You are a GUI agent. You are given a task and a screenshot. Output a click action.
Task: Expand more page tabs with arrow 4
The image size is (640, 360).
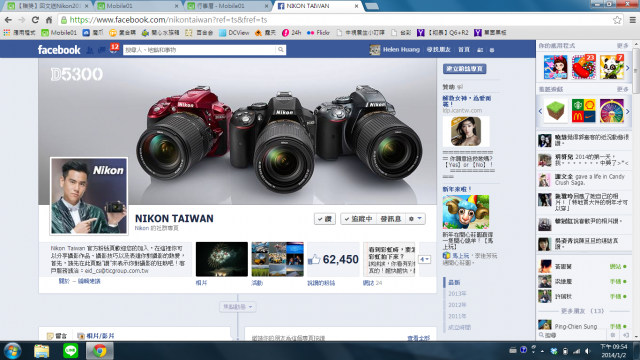tap(424, 259)
